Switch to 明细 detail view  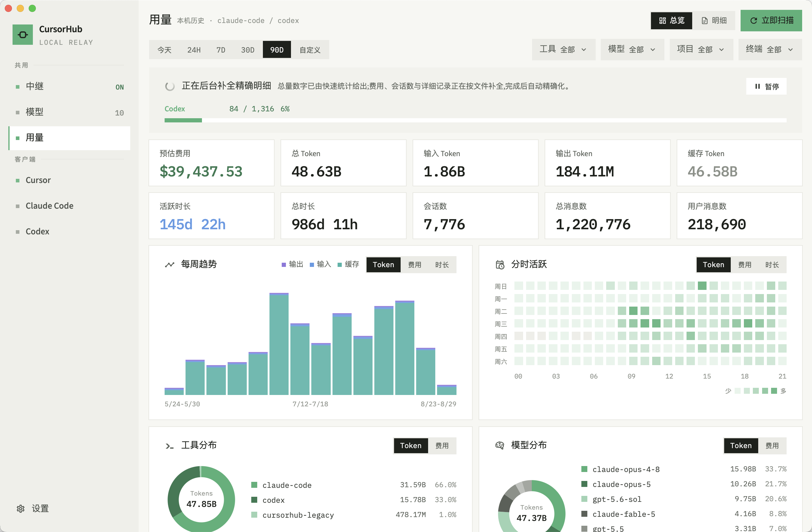pyautogui.click(x=714, y=21)
